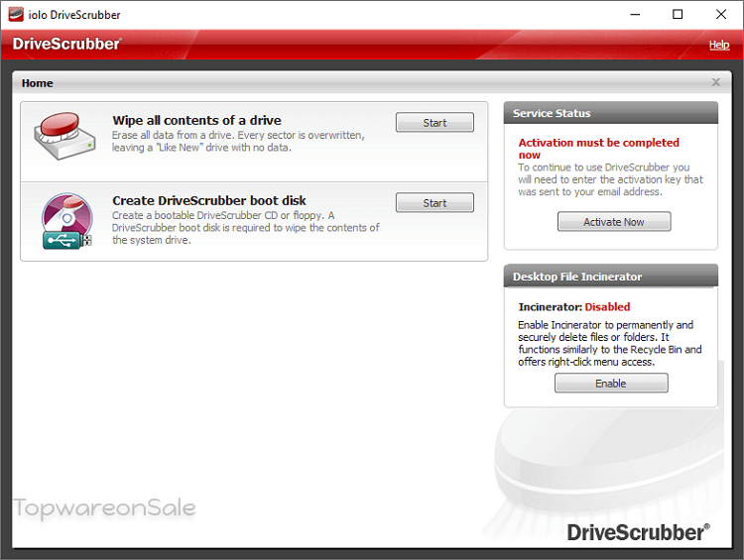The height and width of the screenshot is (560, 744).
Task: Click "Erase all data from a drive" description
Action: (238, 142)
